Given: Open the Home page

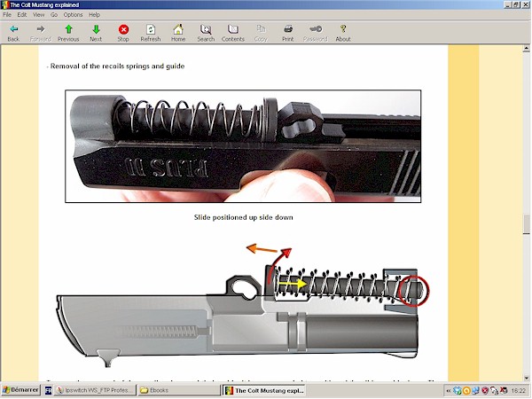Looking at the screenshot, I should pyautogui.click(x=178, y=33).
